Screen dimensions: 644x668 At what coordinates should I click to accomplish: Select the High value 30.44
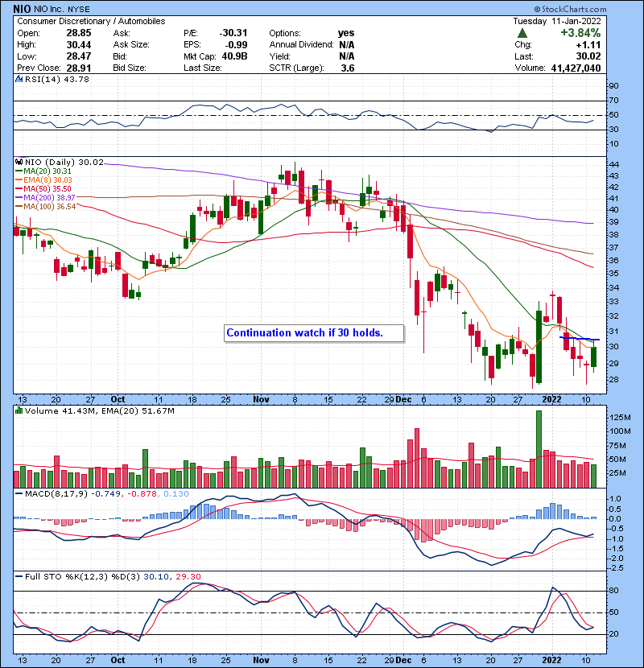click(x=78, y=45)
